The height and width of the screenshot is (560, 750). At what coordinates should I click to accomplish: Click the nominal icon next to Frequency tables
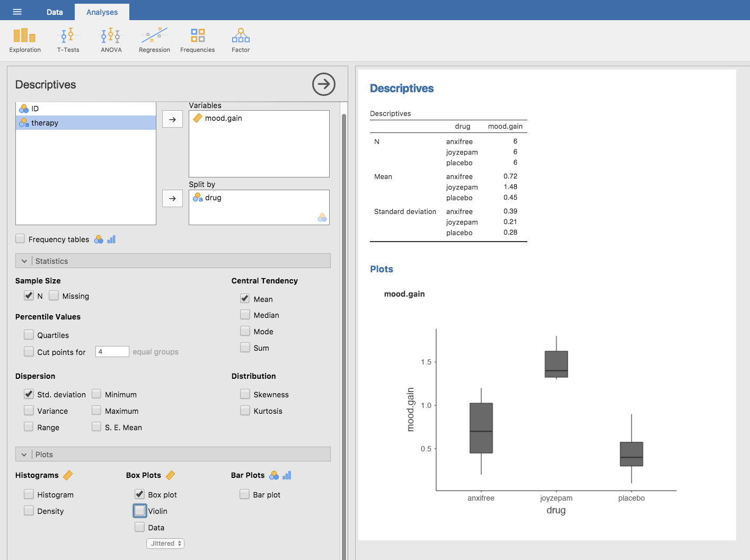point(99,239)
